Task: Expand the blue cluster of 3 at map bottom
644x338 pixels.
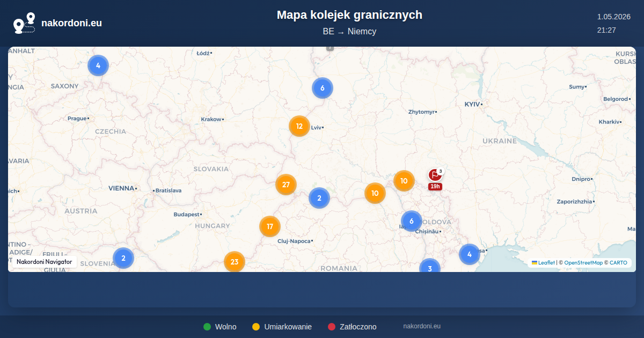Action: [x=430, y=267]
